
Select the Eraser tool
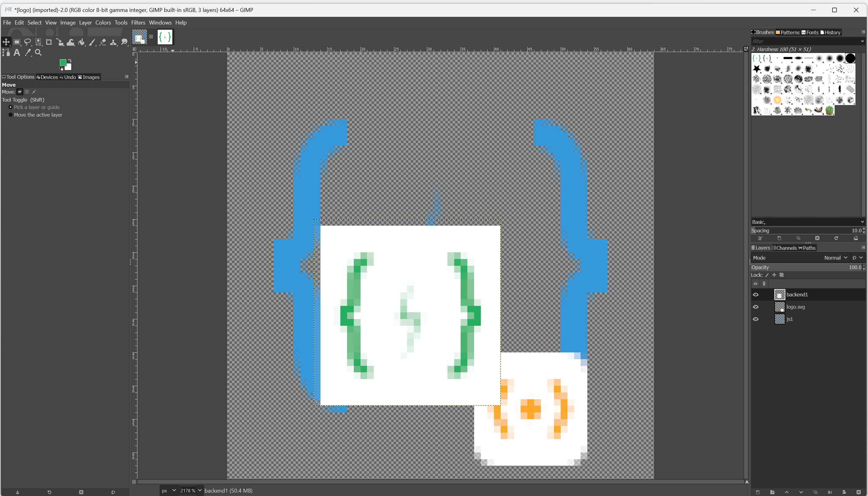coord(103,42)
